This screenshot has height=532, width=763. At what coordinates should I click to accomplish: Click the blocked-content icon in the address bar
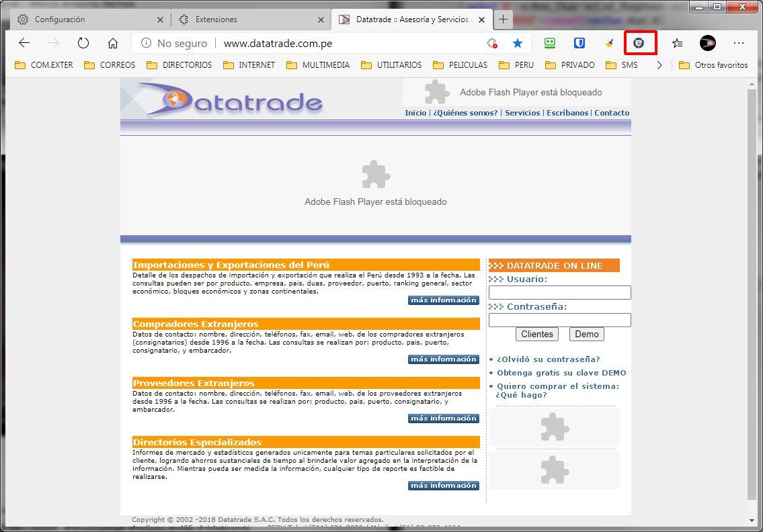(x=492, y=43)
